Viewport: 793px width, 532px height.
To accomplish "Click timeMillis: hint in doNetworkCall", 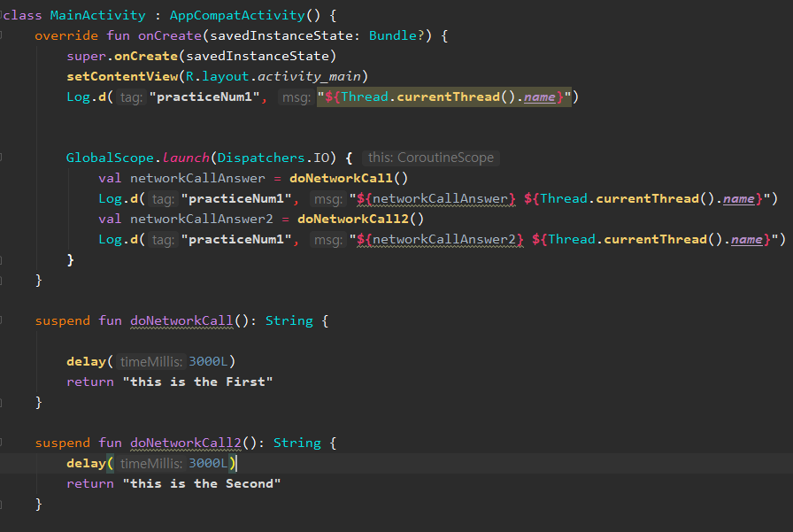I will (150, 361).
